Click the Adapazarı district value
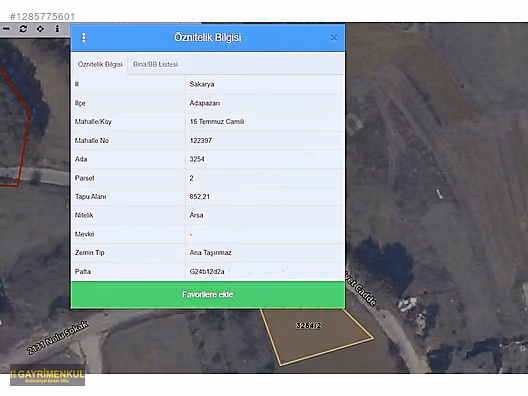This screenshot has height=396, width=528. pos(205,103)
